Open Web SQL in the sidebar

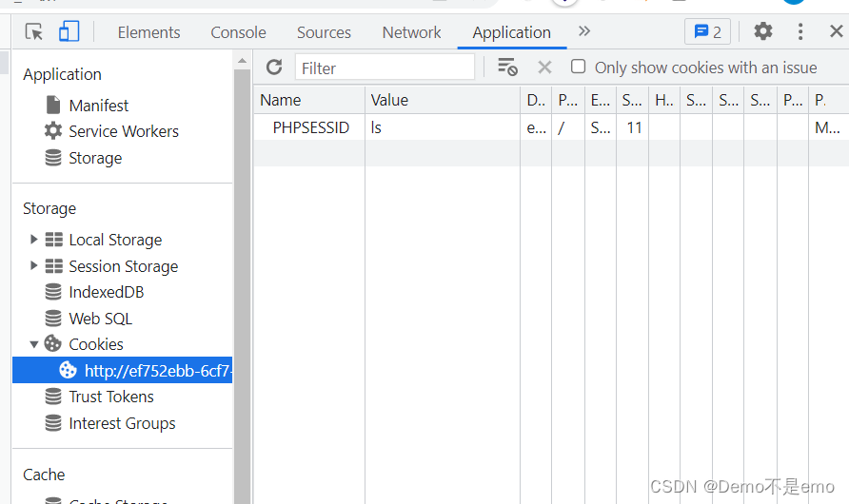(100, 319)
